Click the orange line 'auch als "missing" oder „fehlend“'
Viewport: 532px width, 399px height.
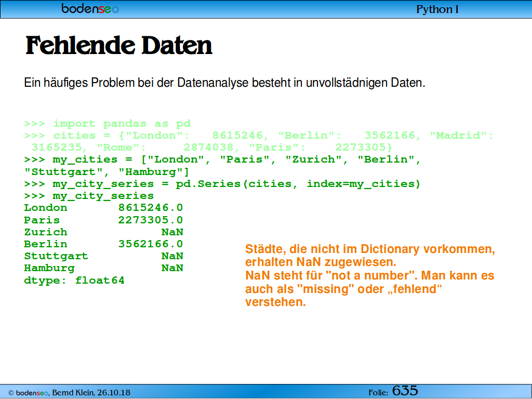click(344, 289)
